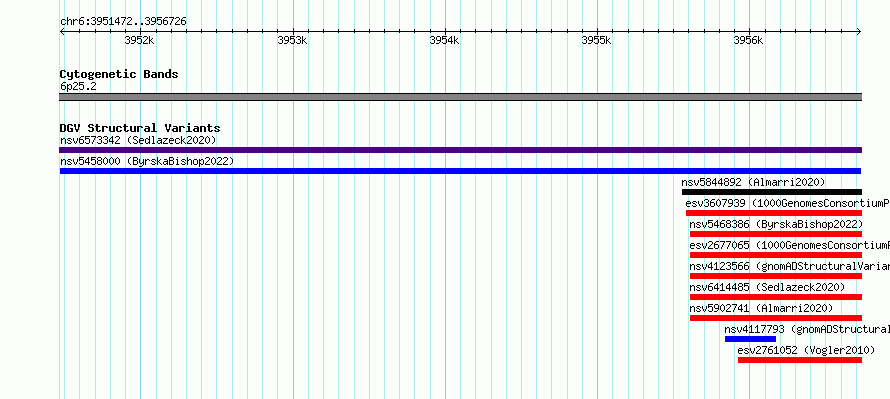890x399 pixels.
Task: Select the purple nsv6573342 variant bar
Action: 460,150
